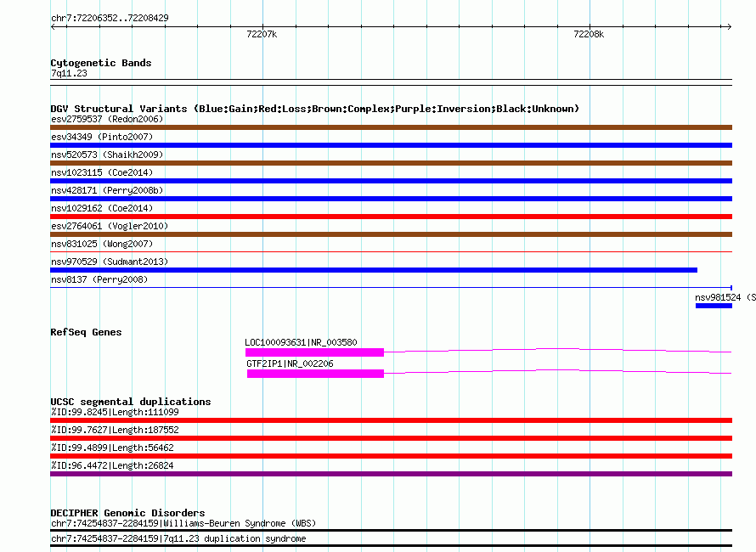Select blue bar under nsv1023115 (Coe2014)
Screen dimensions: 756x552
pyautogui.click(x=391, y=181)
